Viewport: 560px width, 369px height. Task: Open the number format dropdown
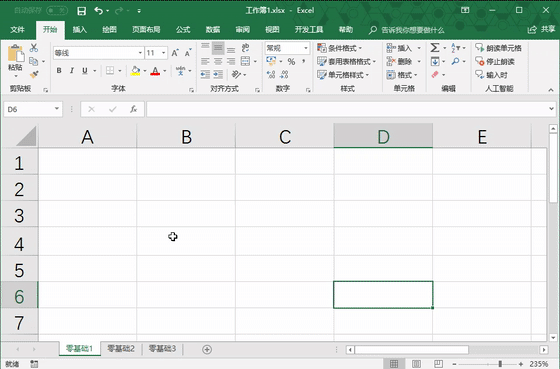306,48
